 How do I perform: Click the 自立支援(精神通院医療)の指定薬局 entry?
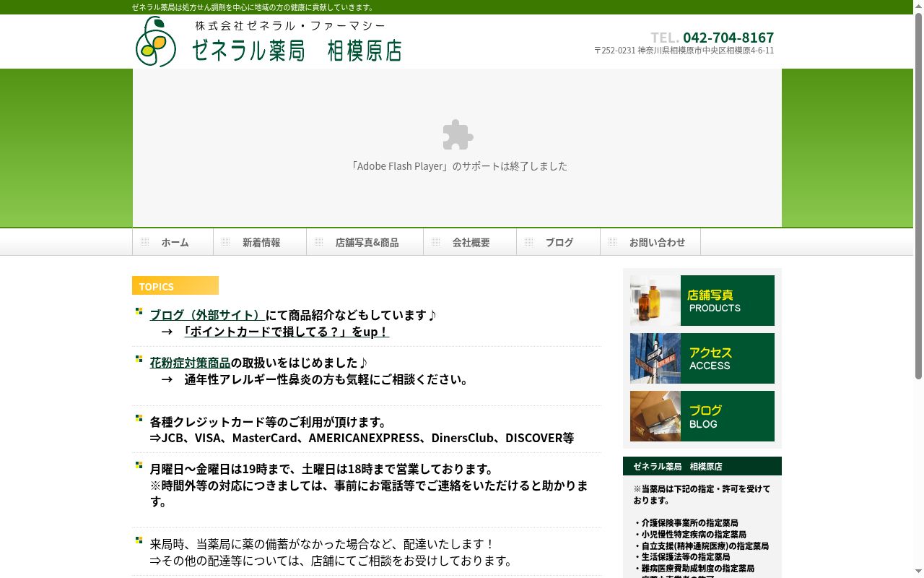coord(701,545)
